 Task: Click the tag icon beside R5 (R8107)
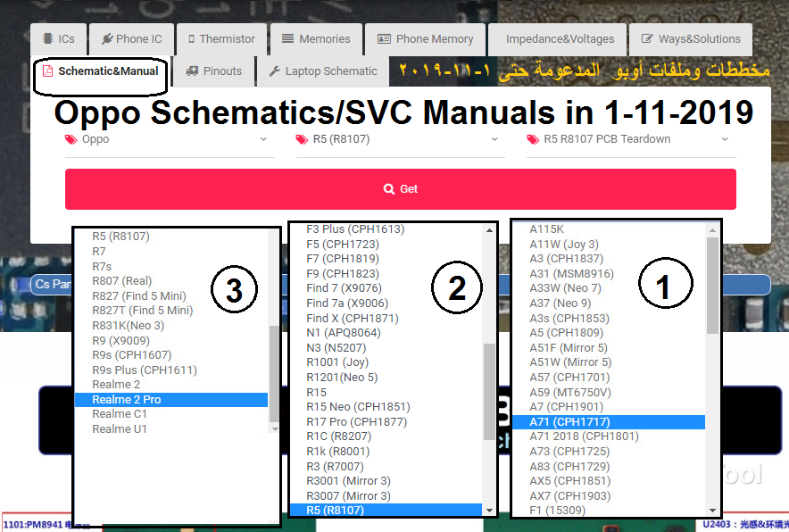tap(302, 139)
